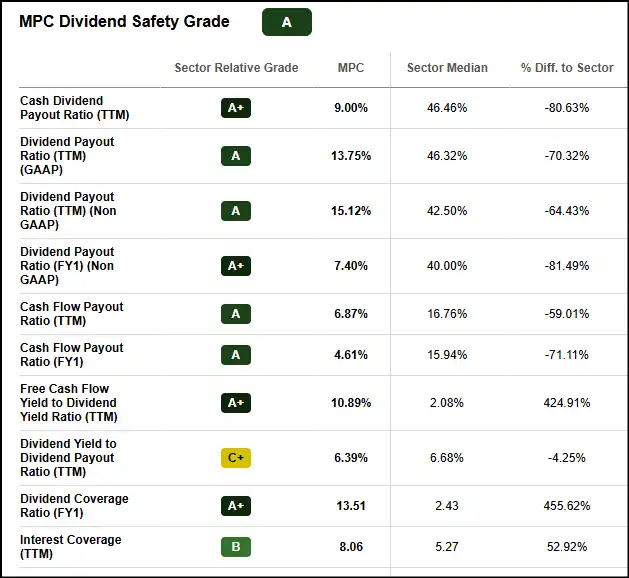Click the A+ grade badge for Cash Dividend Payout Ratio
Image resolution: width=629 pixels, height=578 pixels.
point(236,108)
